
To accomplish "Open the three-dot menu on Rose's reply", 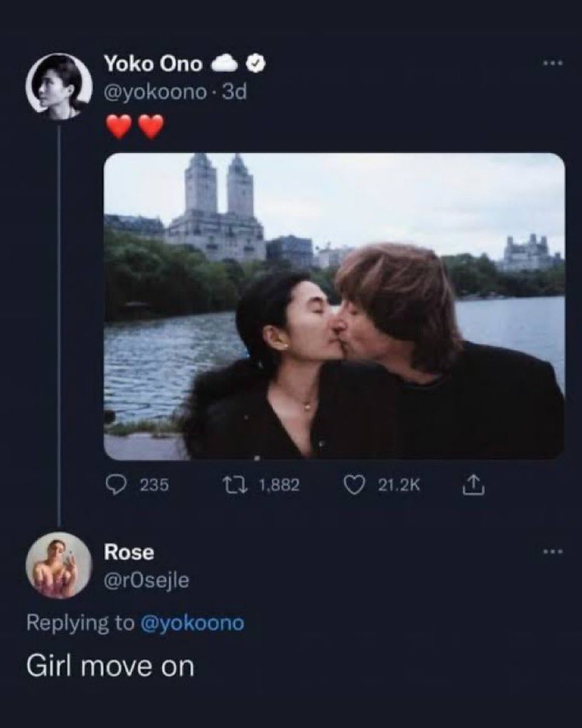I will 554,552.
